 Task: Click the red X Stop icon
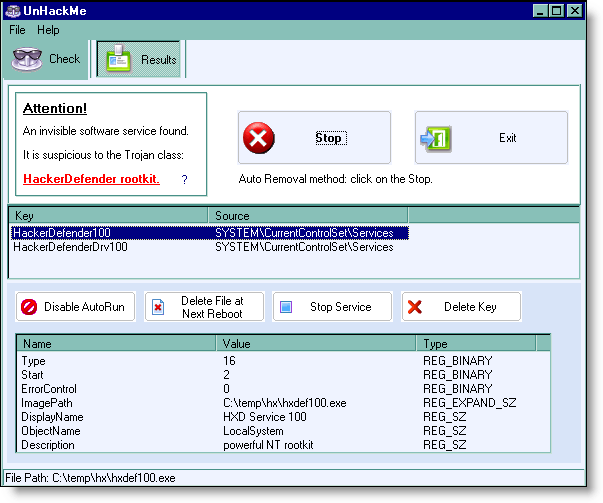coord(259,138)
